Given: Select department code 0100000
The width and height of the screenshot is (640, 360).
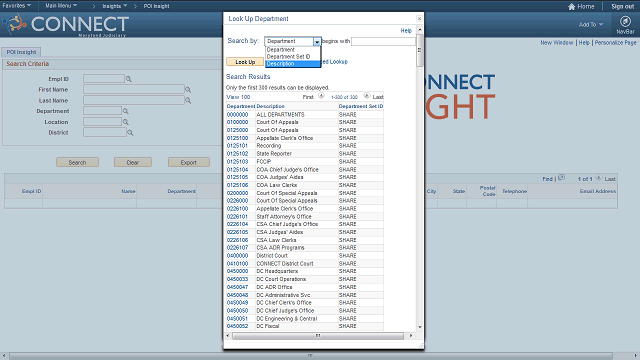Looking at the screenshot, I should click(237, 122).
